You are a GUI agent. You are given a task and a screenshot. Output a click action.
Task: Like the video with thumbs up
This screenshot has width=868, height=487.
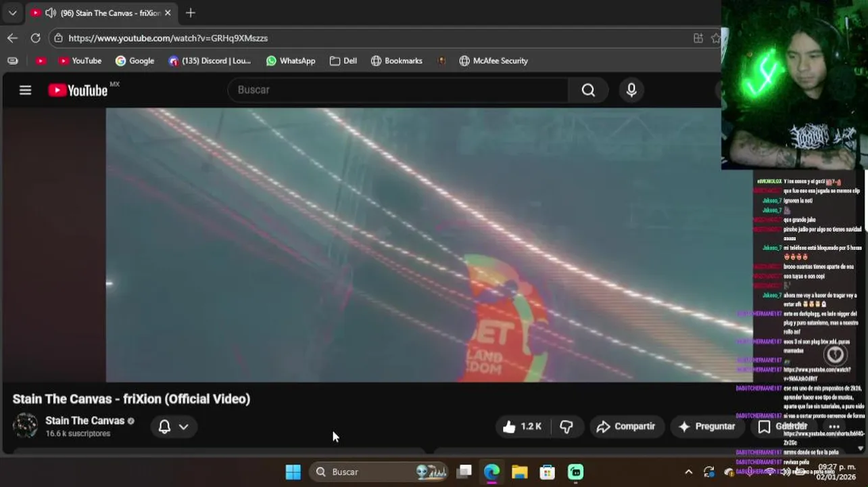(522, 426)
